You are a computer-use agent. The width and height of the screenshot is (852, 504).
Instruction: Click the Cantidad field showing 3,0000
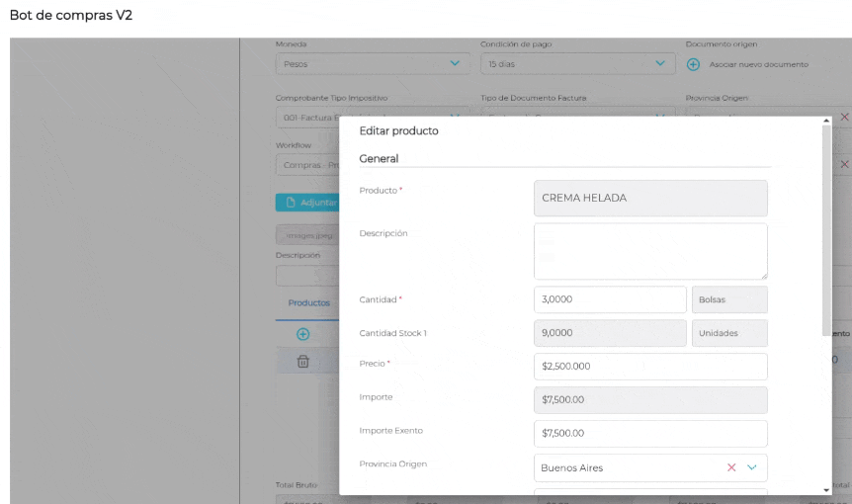[609, 299]
